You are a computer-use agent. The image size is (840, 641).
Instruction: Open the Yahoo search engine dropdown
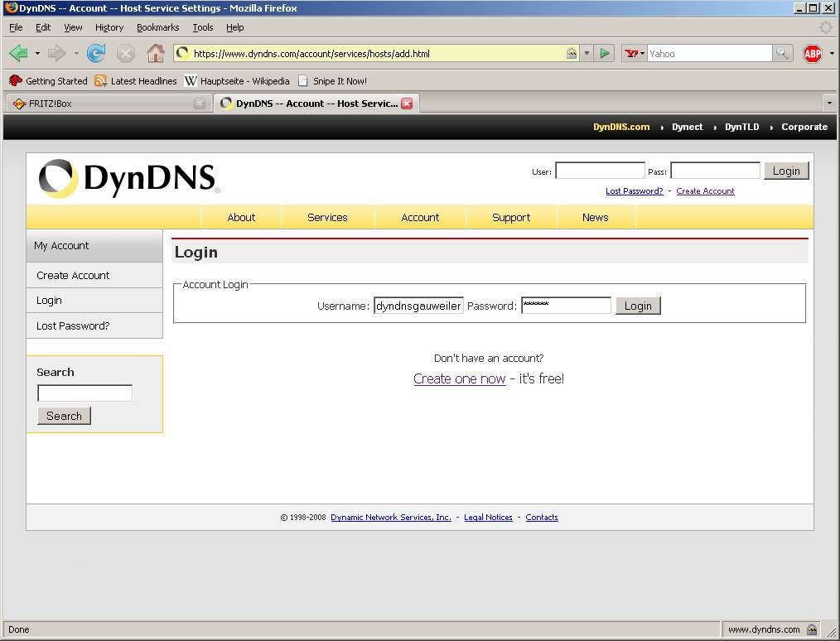[635, 54]
